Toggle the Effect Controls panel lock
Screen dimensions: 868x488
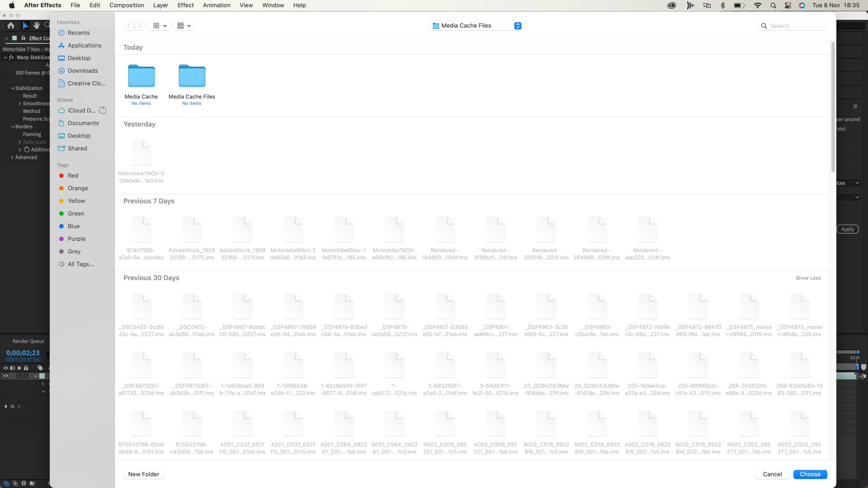[x=23, y=38]
